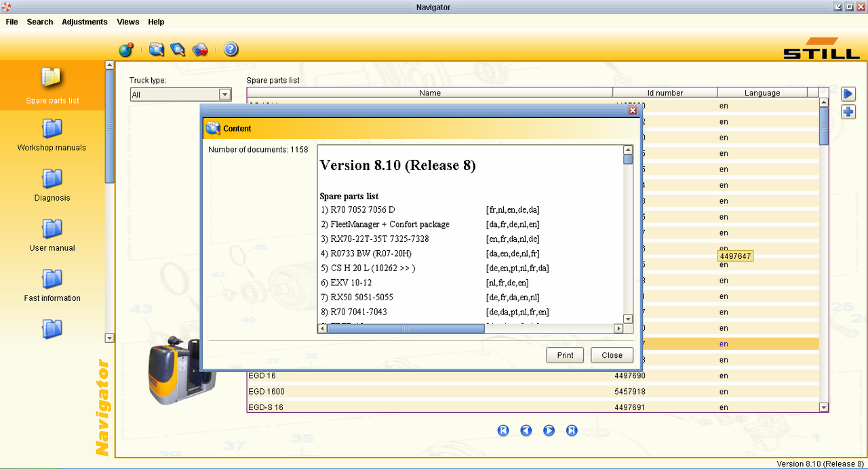Click the Content dialog magnifier icon
This screenshot has height=469, width=868.
[x=213, y=128]
